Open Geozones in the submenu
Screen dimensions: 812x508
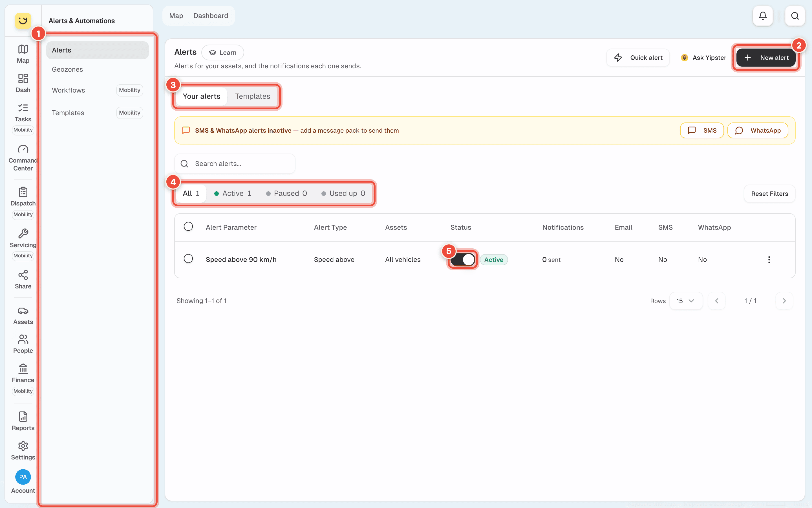tap(97, 69)
